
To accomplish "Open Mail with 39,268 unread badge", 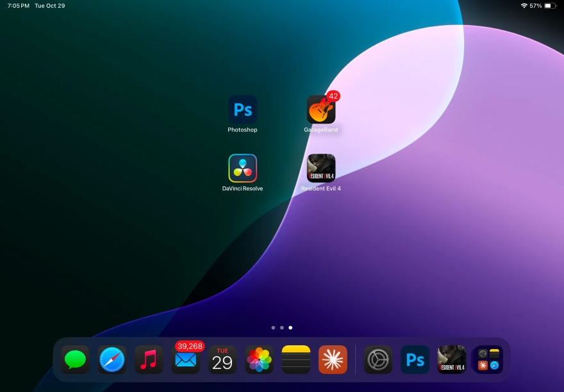I will click(x=186, y=360).
